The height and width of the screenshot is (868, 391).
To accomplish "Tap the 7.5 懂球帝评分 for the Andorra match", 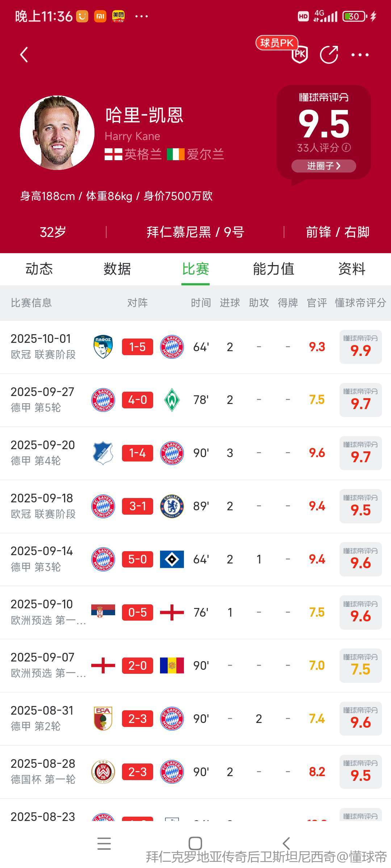I will click(361, 665).
